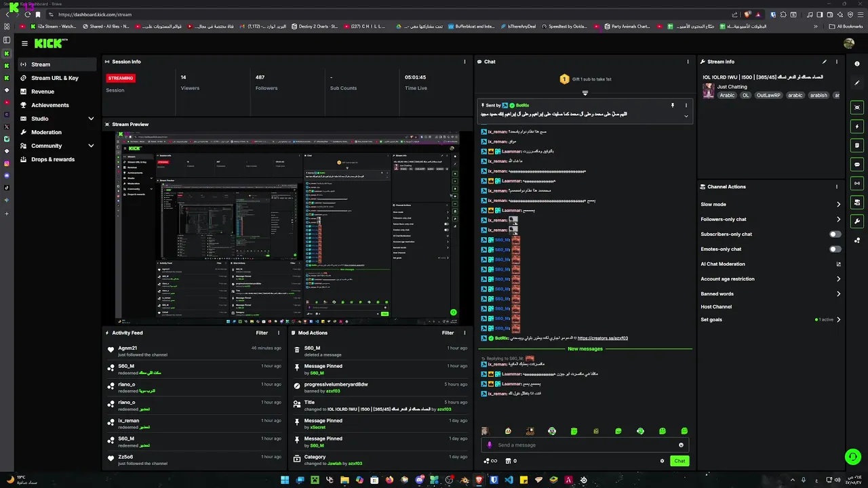Click Host Channel action
The width and height of the screenshot is (868, 488).
[x=716, y=306]
